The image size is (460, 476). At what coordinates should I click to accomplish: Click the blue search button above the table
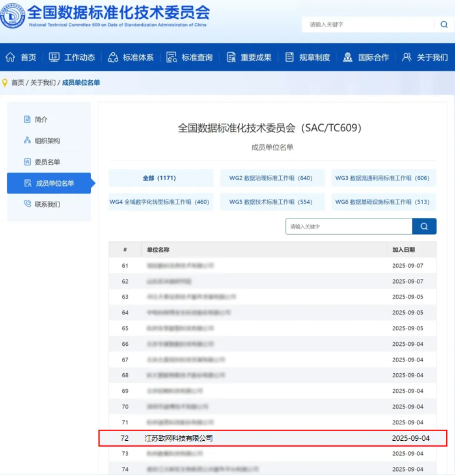[x=424, y=227]
